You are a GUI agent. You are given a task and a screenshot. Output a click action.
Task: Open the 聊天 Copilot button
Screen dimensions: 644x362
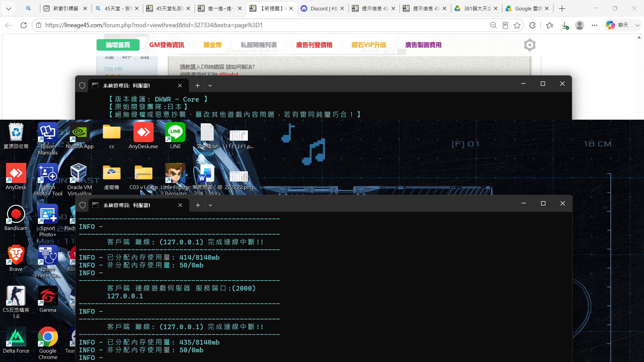pyautogui.click(x=617, y=25)
